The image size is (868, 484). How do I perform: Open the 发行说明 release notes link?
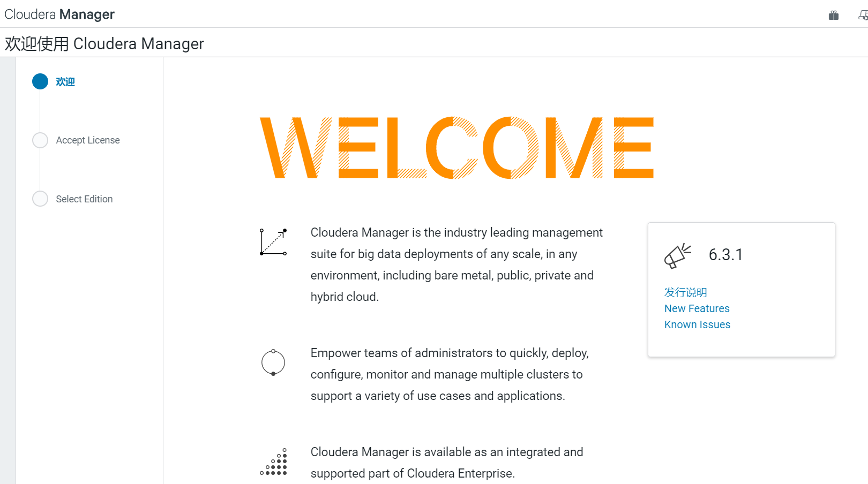point(685,292)
